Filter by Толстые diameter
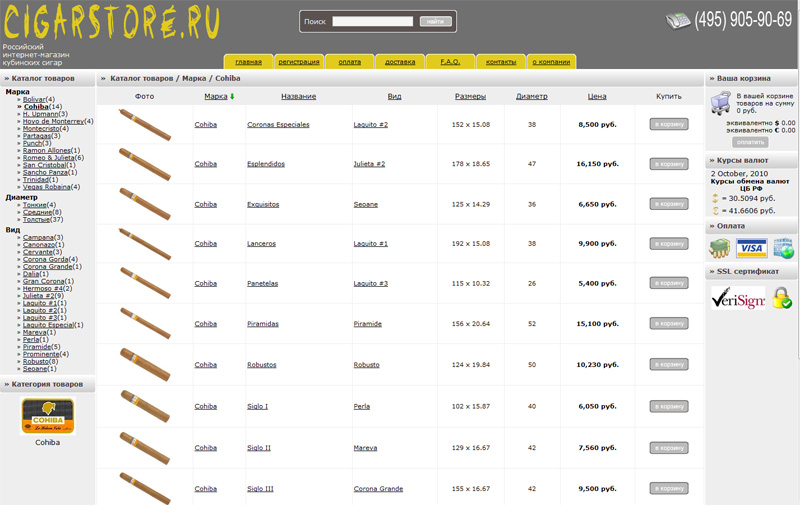This screenshot has height=505, width=800. point(36,219)
